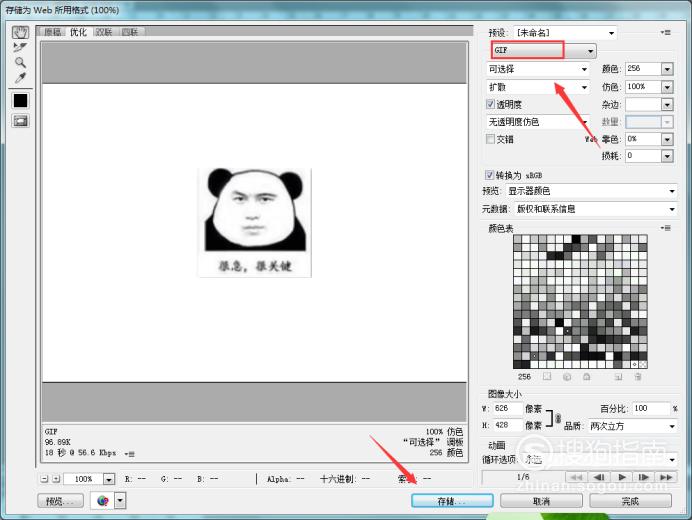692x520 pixels.
Task: Open the preset panel flyout menu
Action: pyautogui.click(x=666, y=33)
